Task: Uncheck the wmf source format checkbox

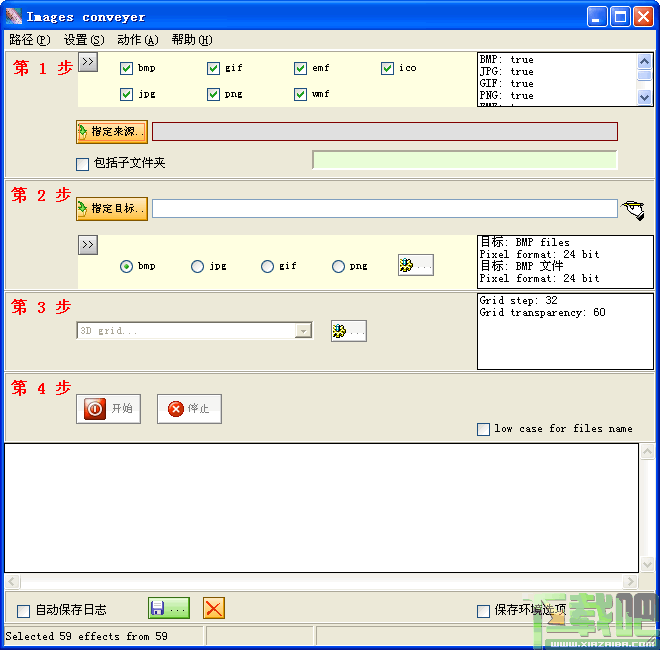Action: 300,94
